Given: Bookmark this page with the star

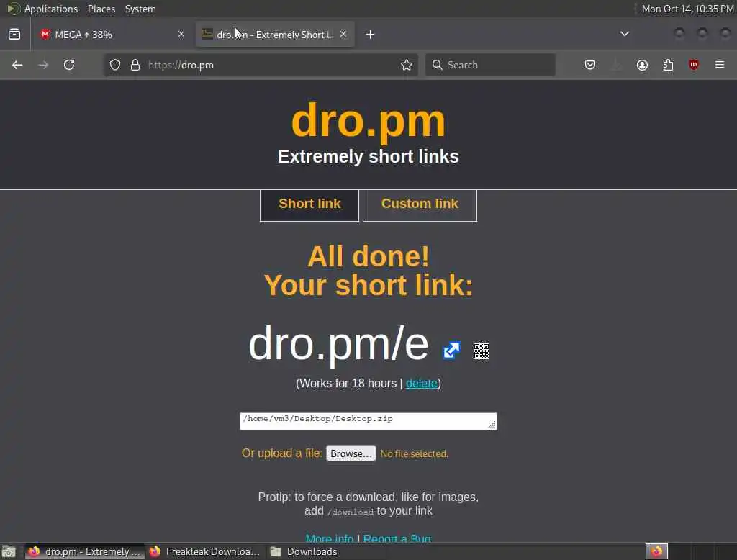Looking at the screenshot, I should [407, 65].
